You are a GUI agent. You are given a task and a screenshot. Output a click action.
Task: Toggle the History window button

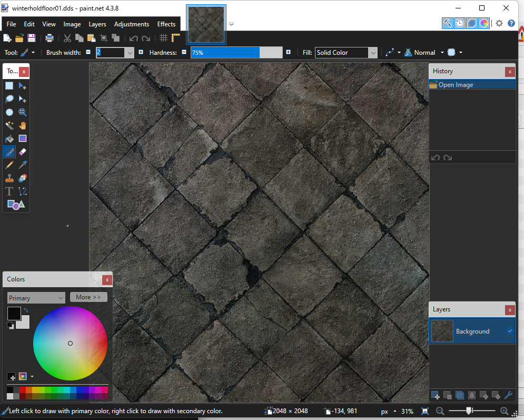pyautogui.click(x=460, y=23)
